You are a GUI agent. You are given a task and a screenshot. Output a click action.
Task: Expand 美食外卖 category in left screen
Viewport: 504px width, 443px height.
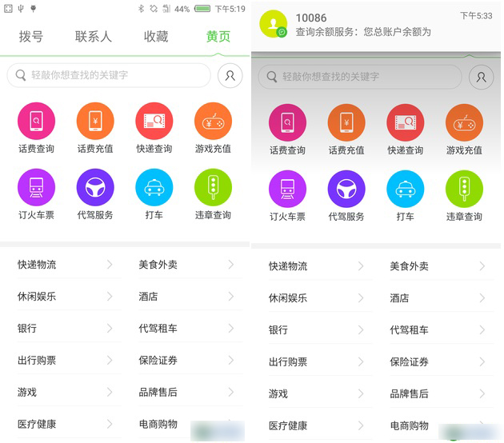click(190, 265)
